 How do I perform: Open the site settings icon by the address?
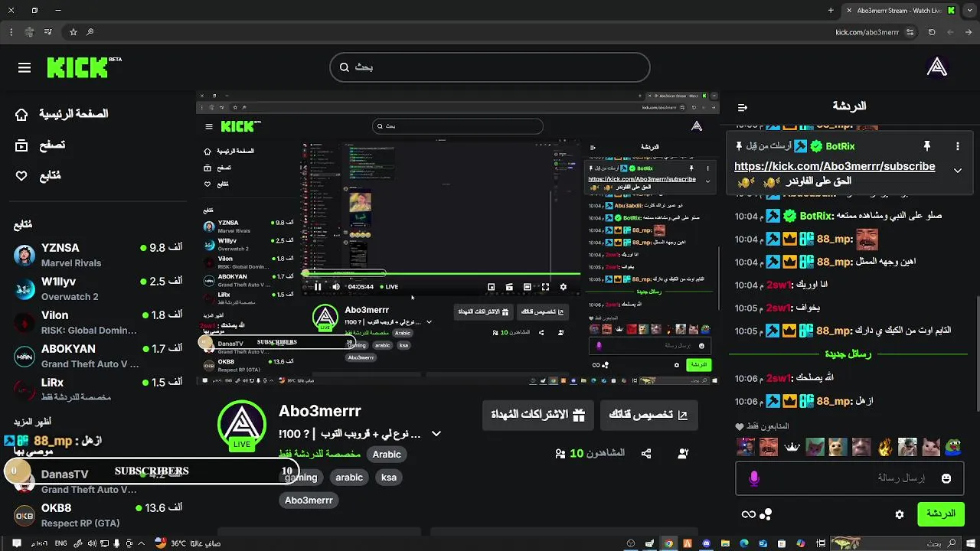[x=910, y=32]
